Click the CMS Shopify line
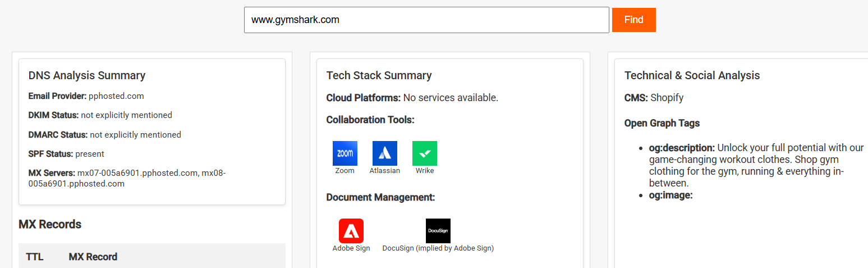The height and width of the screenshot is (268, 868). point(654,98)
